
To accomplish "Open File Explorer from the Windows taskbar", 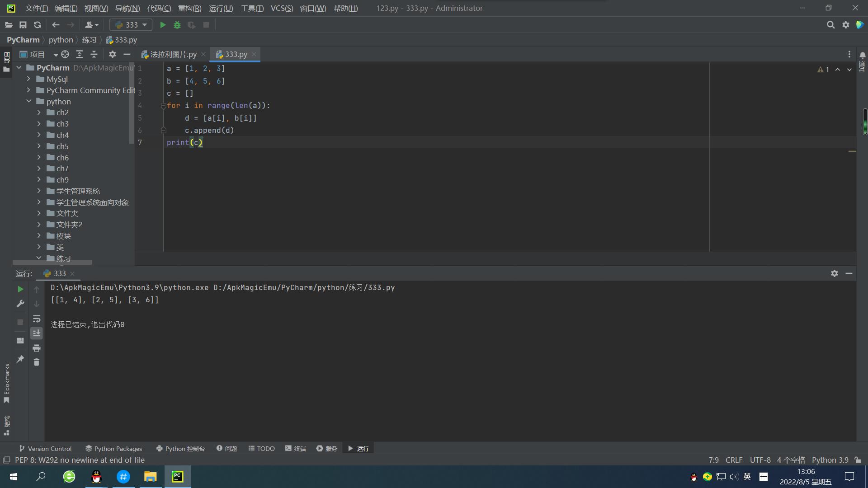I will [x=150, y=477].
